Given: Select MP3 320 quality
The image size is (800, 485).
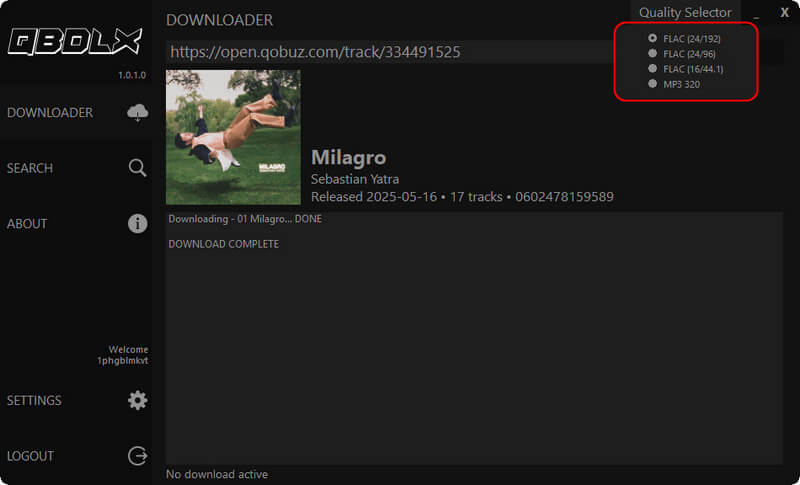Looking at the screenshot, I should pos(673,84).
